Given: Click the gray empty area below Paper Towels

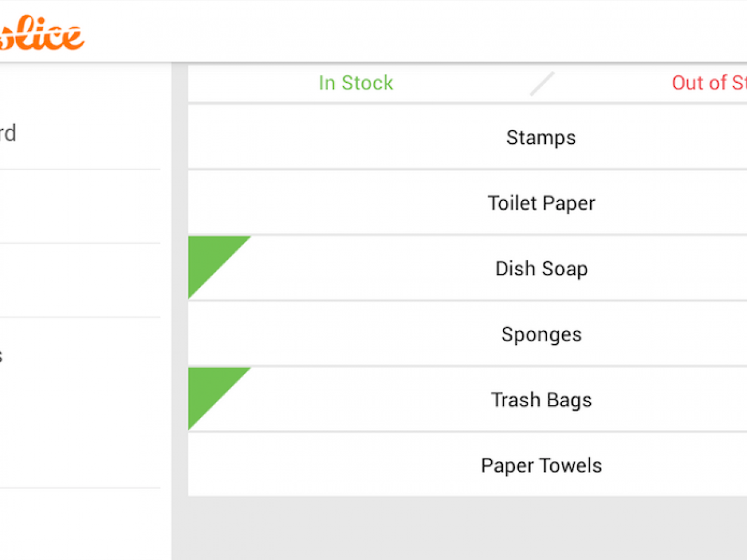Looking at the screenshot, I should (x=461, y=528).
